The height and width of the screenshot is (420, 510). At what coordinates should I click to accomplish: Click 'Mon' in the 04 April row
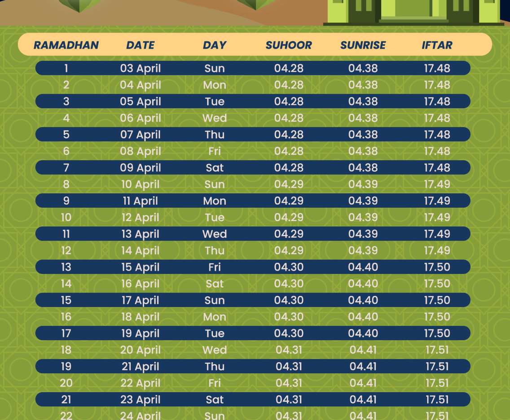[214, 85]
